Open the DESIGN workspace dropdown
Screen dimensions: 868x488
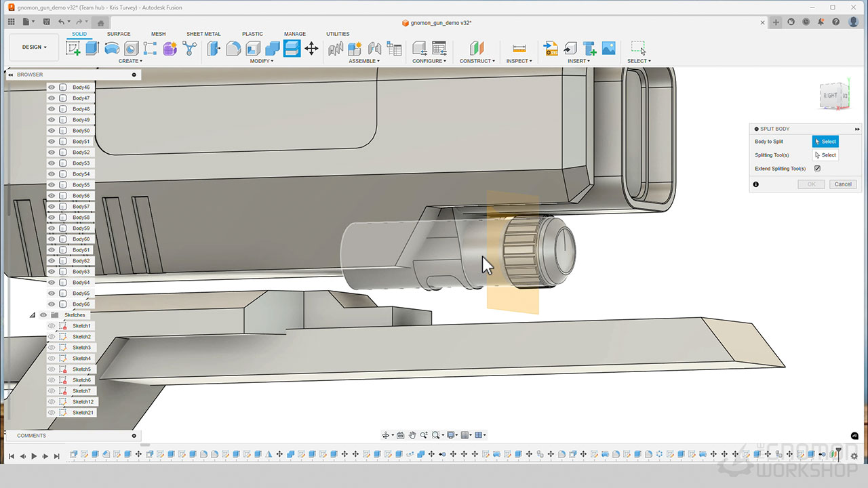(x=35, y=47)
